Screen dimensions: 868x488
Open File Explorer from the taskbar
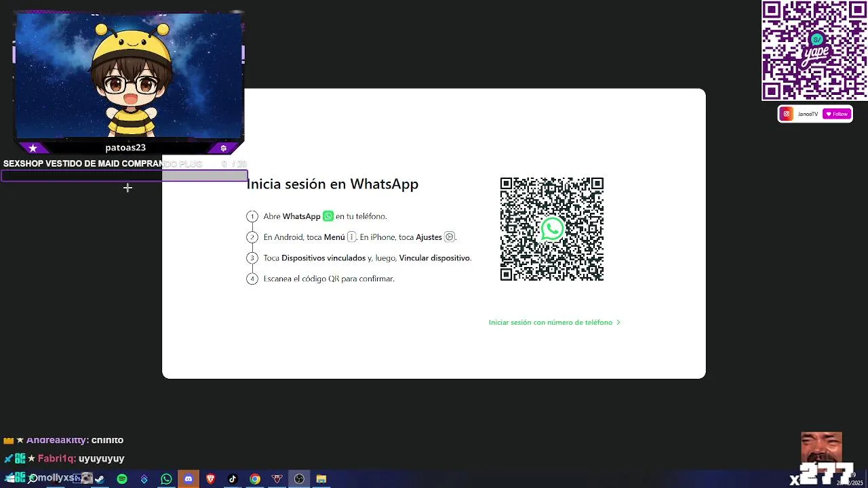click(x=321, y=479)
